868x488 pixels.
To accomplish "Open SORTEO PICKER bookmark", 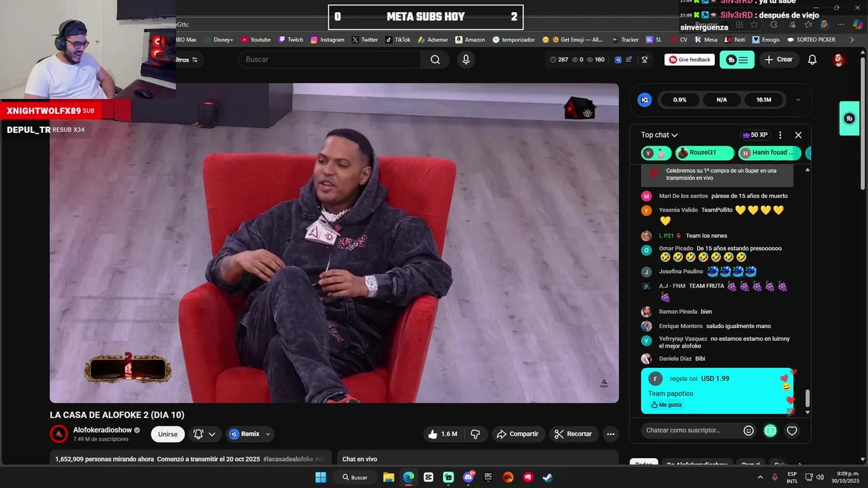I will pos(811,40).
